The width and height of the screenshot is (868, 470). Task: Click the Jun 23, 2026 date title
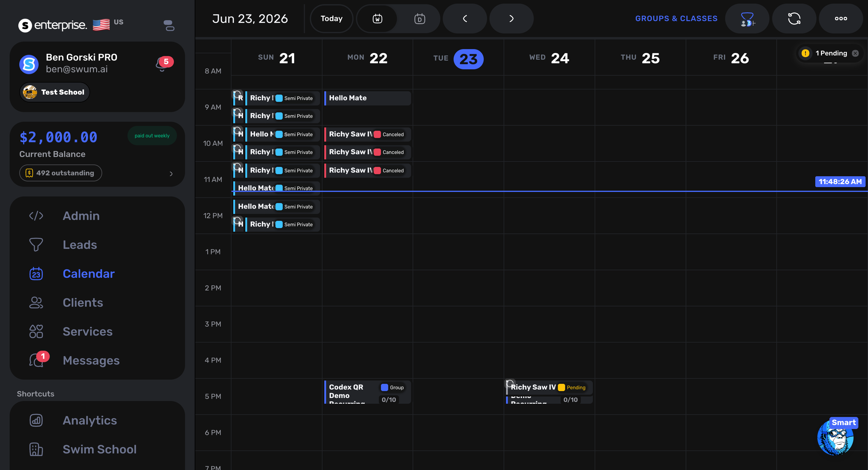(250, 19)
